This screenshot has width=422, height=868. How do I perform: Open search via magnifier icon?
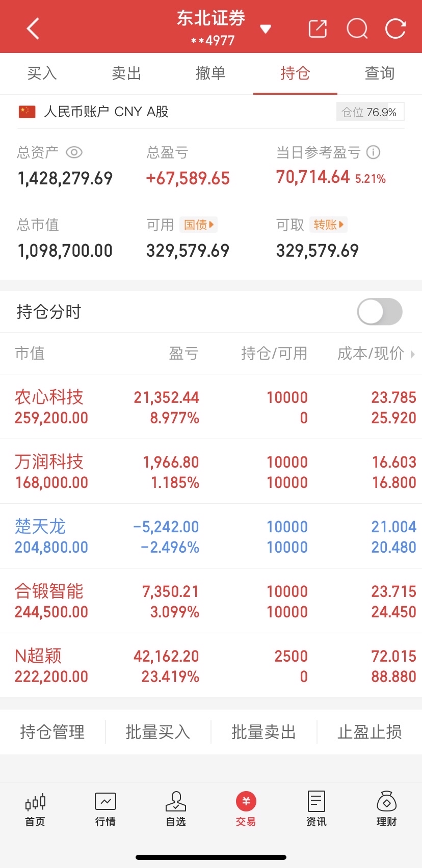coord(357,29)
